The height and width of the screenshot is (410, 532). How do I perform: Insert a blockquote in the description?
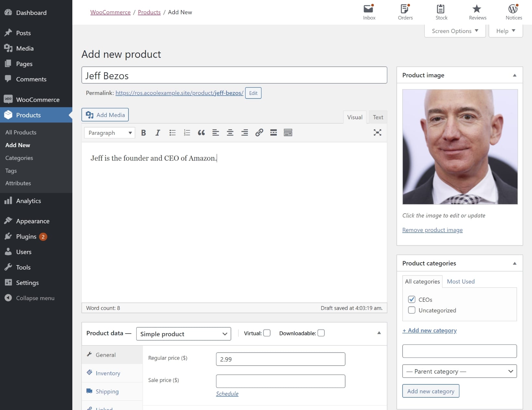click(201, 133)
